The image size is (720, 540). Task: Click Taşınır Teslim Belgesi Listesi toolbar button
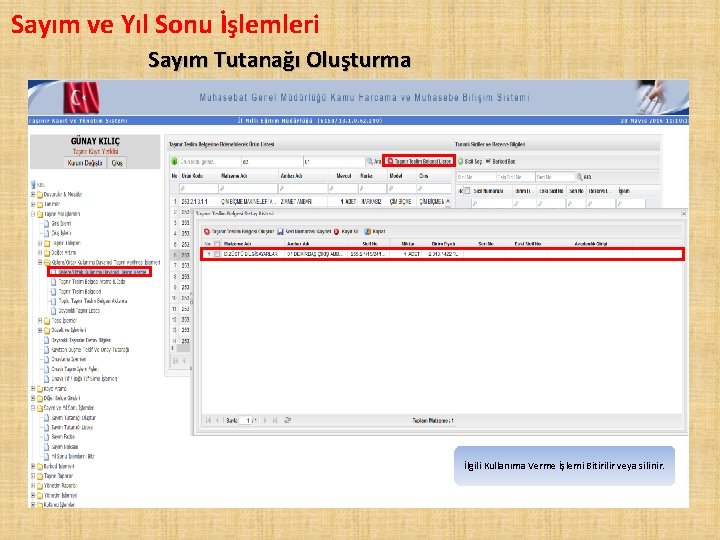tap(419, 161)
